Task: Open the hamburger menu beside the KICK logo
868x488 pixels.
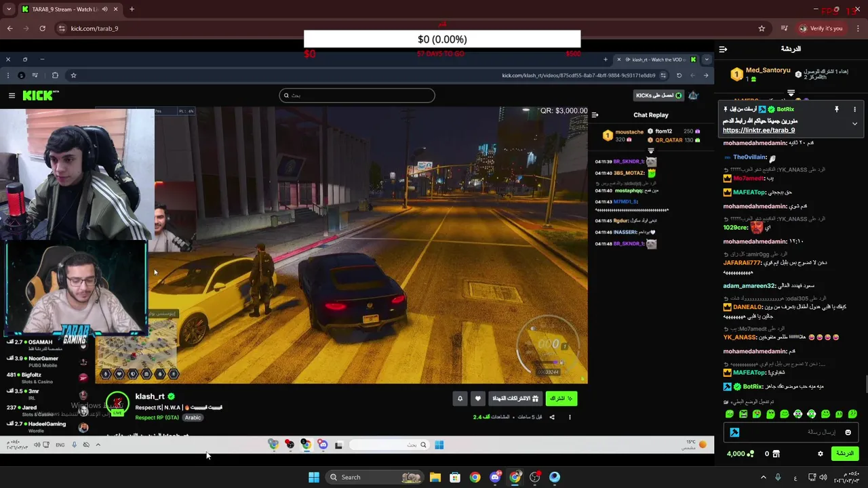Action: point(12,96)
